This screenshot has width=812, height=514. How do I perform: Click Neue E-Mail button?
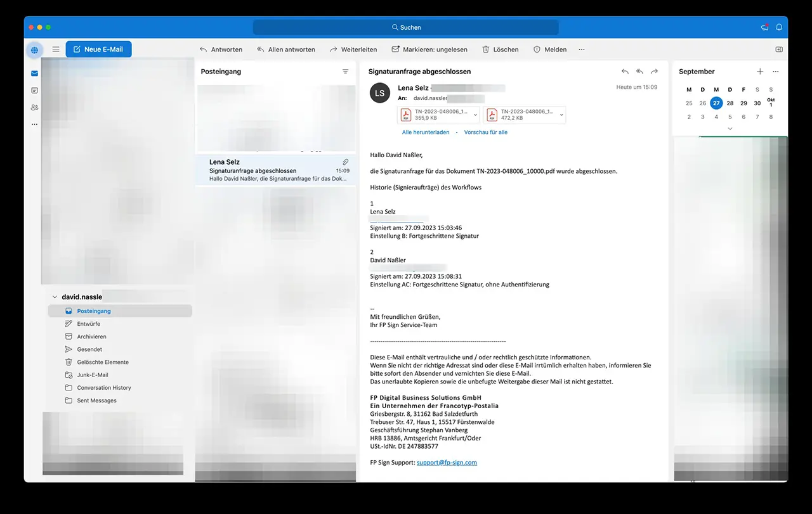point(98,49)
